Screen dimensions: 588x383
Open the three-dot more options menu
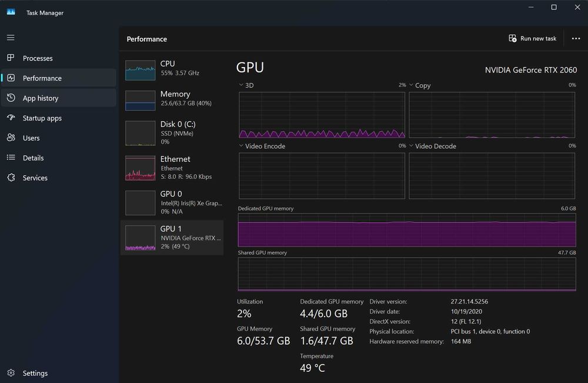(x=576, y=38)
